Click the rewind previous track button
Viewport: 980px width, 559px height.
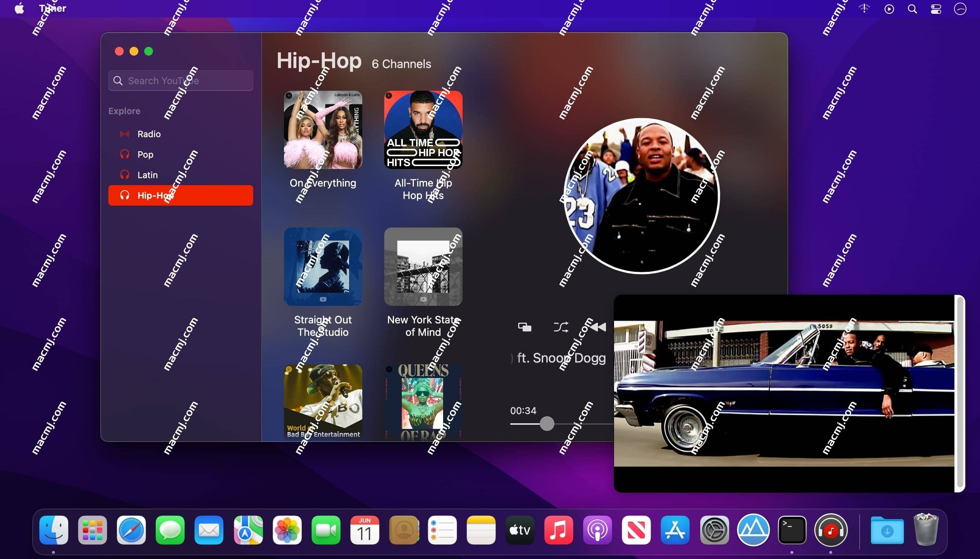click(x=598, y=327)
